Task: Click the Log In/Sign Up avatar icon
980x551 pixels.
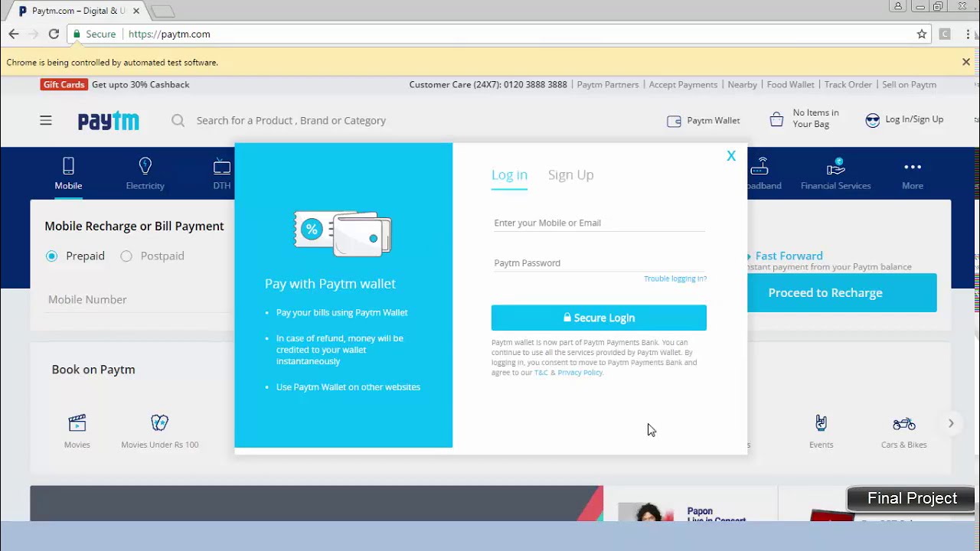Action: [872, 120]
